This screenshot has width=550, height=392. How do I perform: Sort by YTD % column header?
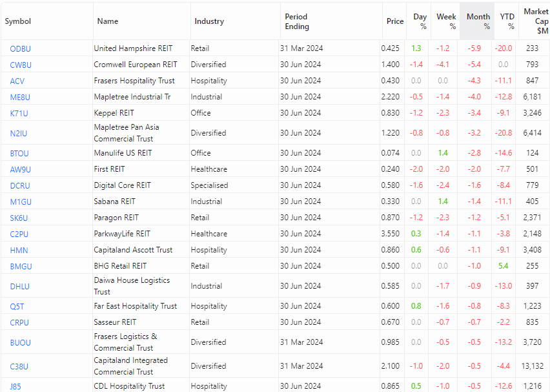point(507,21)
